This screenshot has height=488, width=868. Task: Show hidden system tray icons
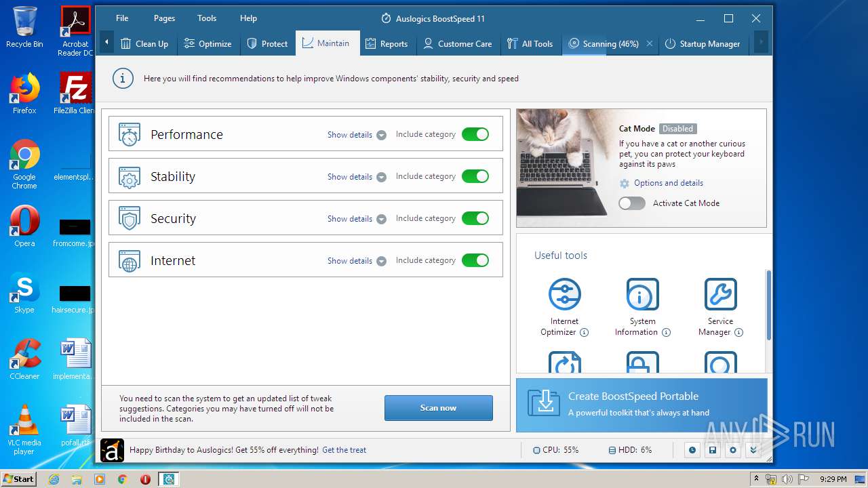coord(756,479)
